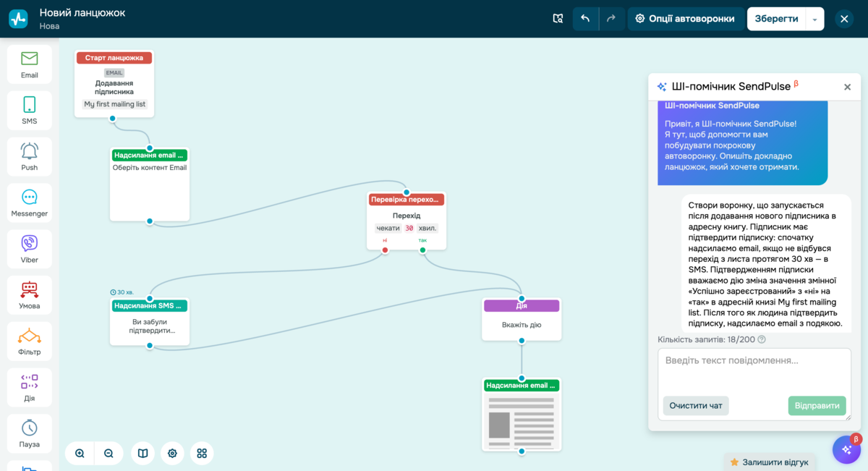The image size is (868, 471).
Task: Click the Очистити чат button
Action: (696, 406)
